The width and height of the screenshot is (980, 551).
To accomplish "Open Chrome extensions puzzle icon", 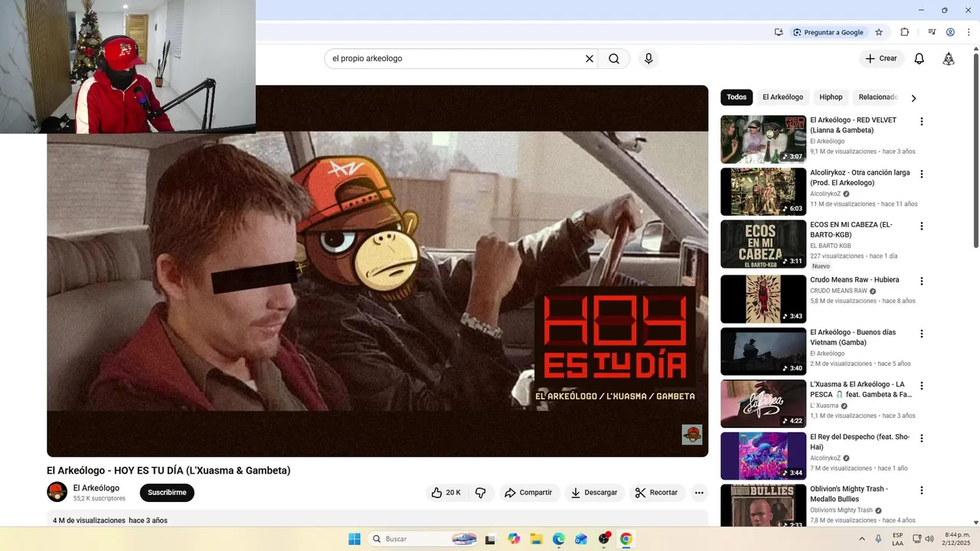I will pyautogui.click(x=904, y=32).
